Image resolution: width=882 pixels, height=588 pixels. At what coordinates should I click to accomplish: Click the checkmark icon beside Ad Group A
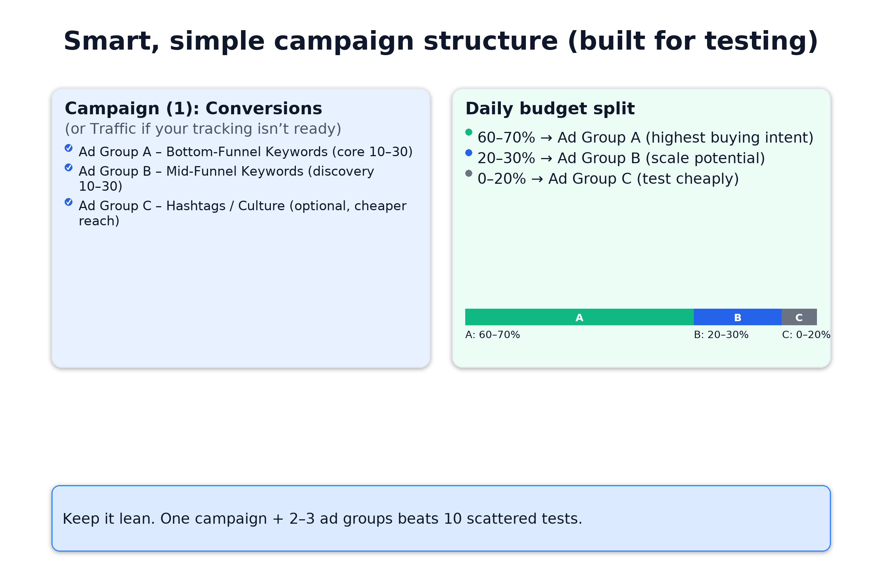click(x=69, y=148)
